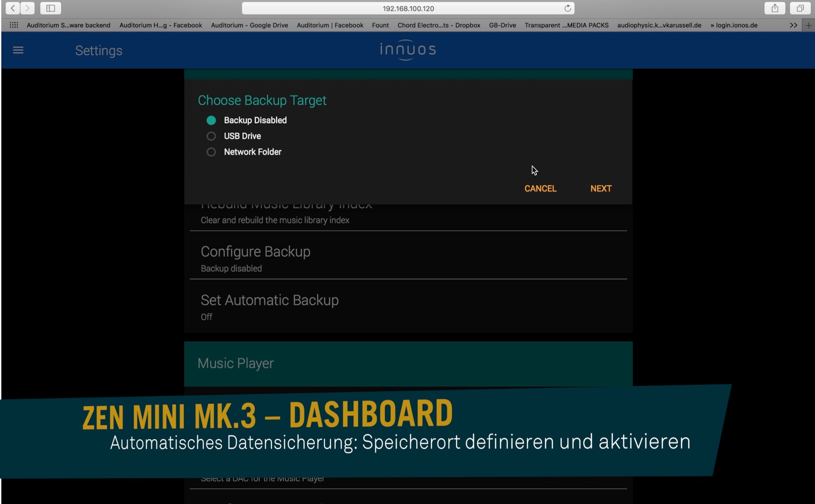Open the favorites grid icon

click(x=14, y=25)
